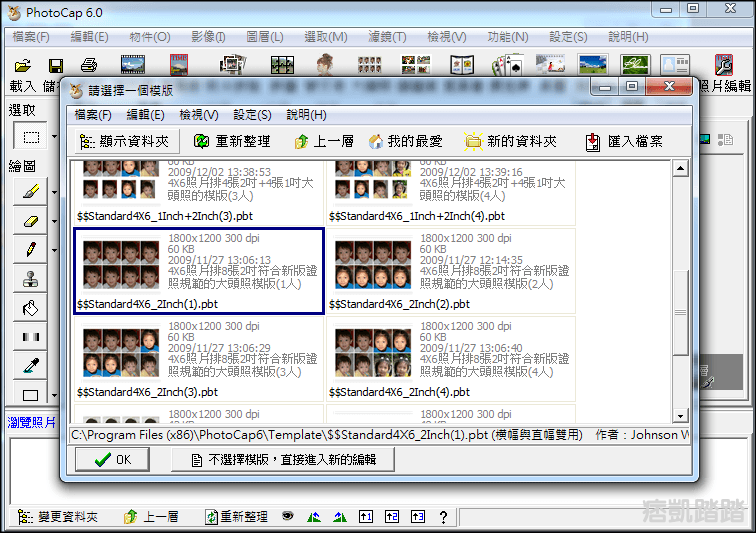The image size is (756, 533).
Task: Click the thumbnail size 3 icon
Action: (x=418, y=517)
